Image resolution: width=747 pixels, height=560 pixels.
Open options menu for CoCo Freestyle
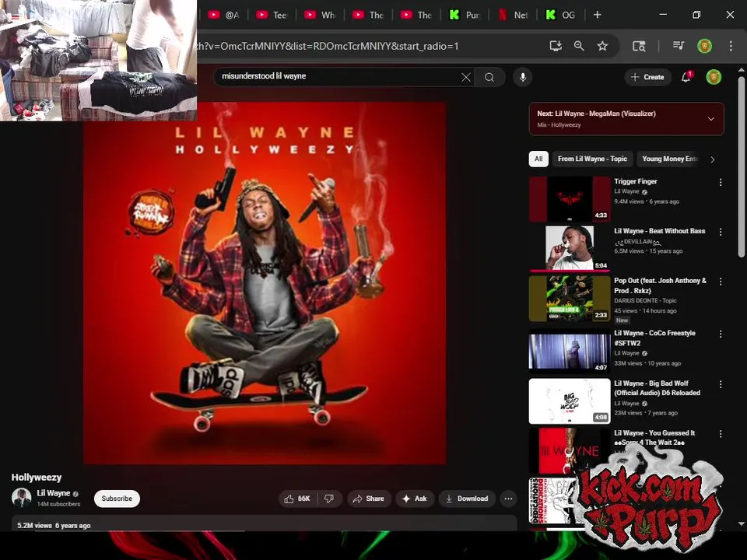[721, 334]
